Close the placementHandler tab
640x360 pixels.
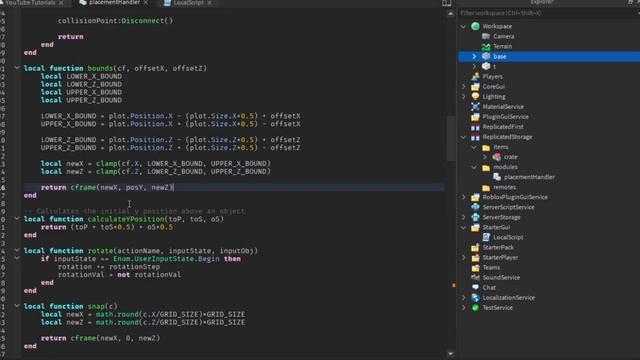click(x=146, y=3)
